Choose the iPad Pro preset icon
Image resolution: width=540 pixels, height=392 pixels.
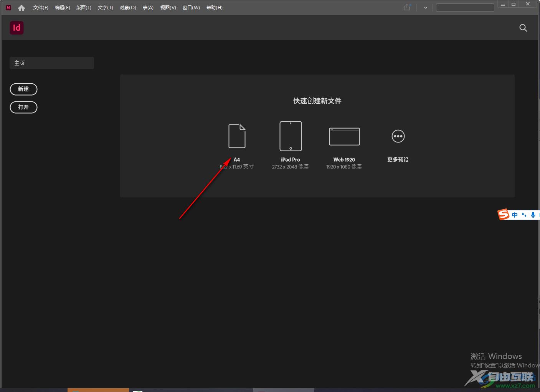click(291, 136)
